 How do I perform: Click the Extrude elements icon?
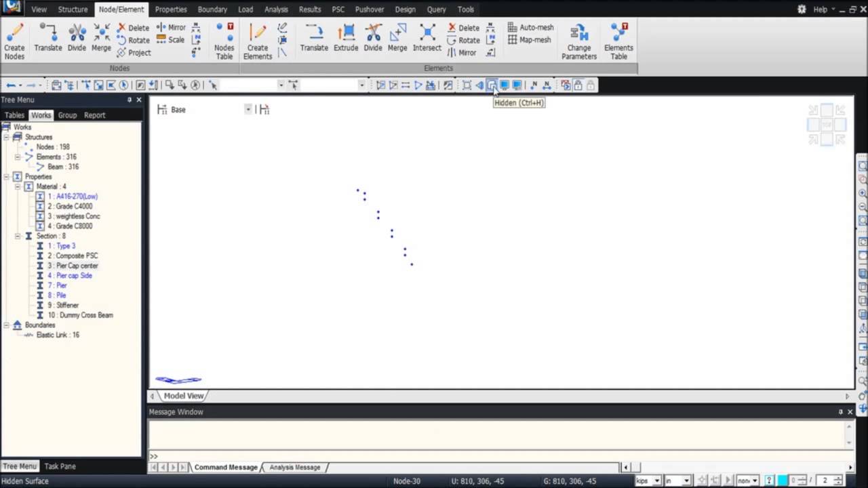pos(346,38)
